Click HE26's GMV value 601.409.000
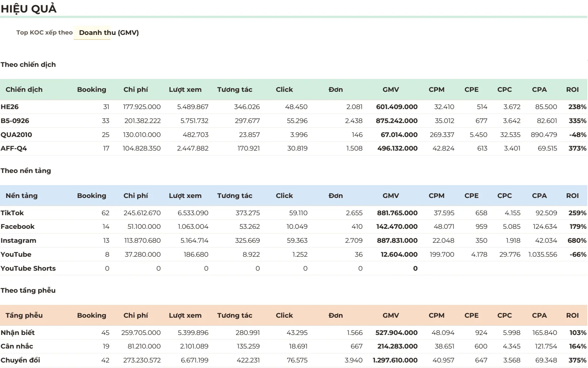The width and height of the screenshot is (588, 368). coord(397,107)
